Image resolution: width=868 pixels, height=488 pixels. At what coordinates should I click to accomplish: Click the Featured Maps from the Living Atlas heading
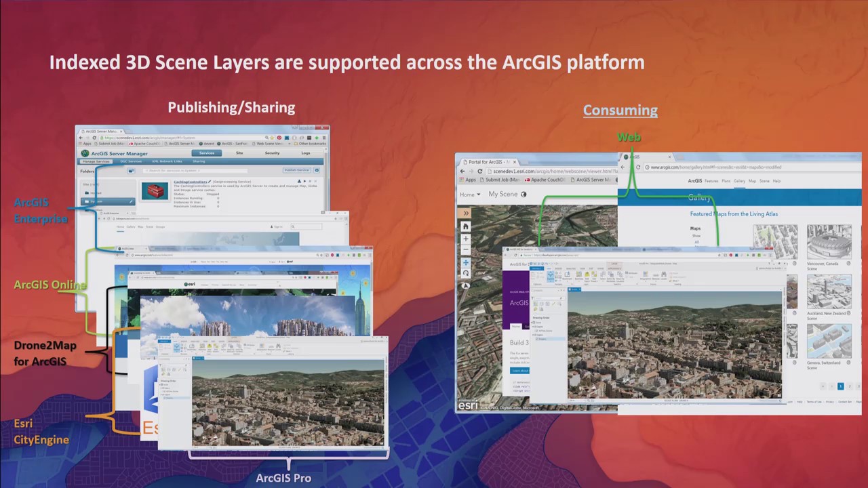734,213
